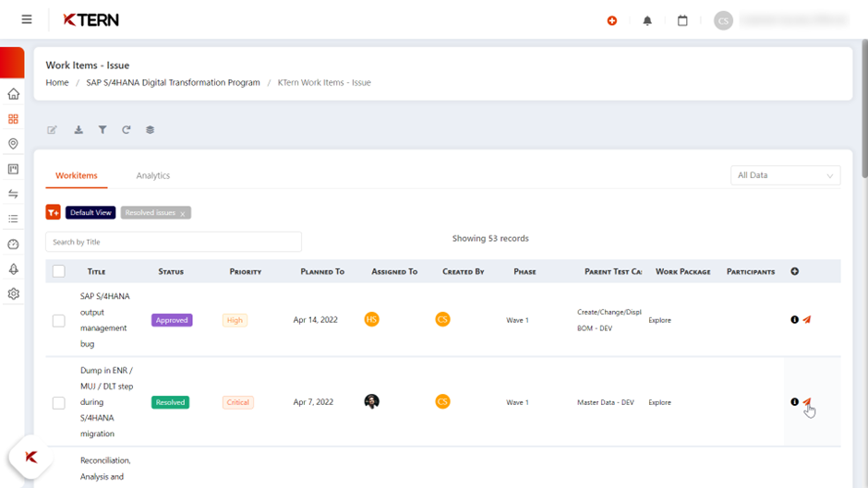Click the Work Package column header

[x=682, y=271]
